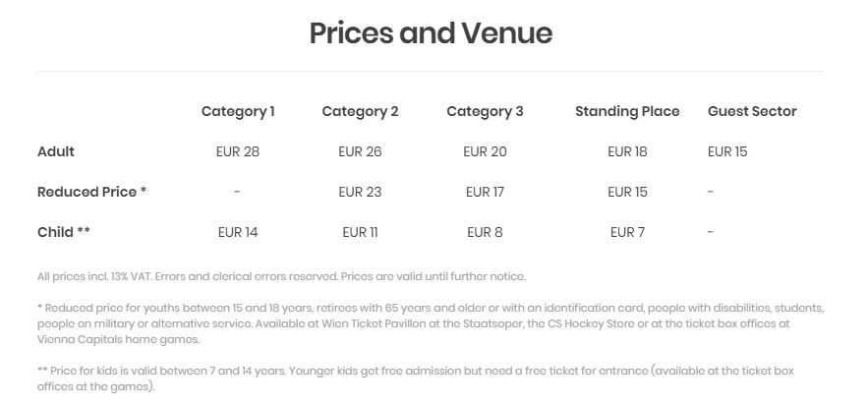This screenshot has height=408, width=868.
Task: Click the Reduced Price row label
Action: click(91, 192)
